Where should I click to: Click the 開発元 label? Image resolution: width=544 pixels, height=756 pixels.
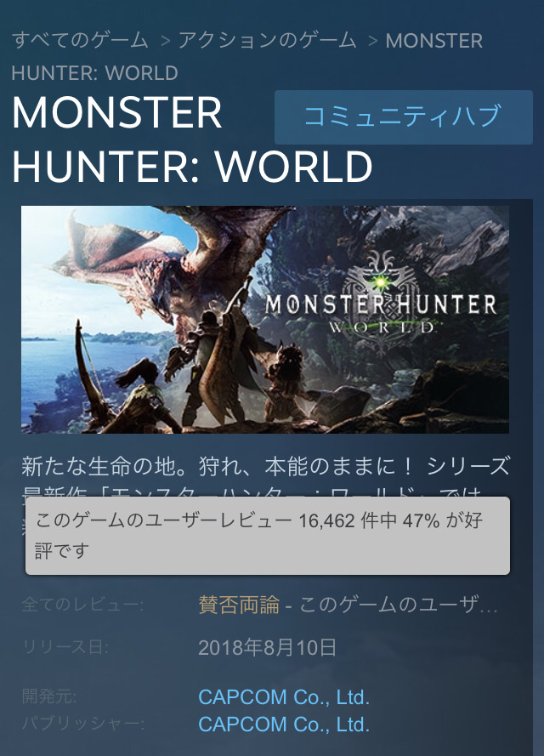(49, 697)
